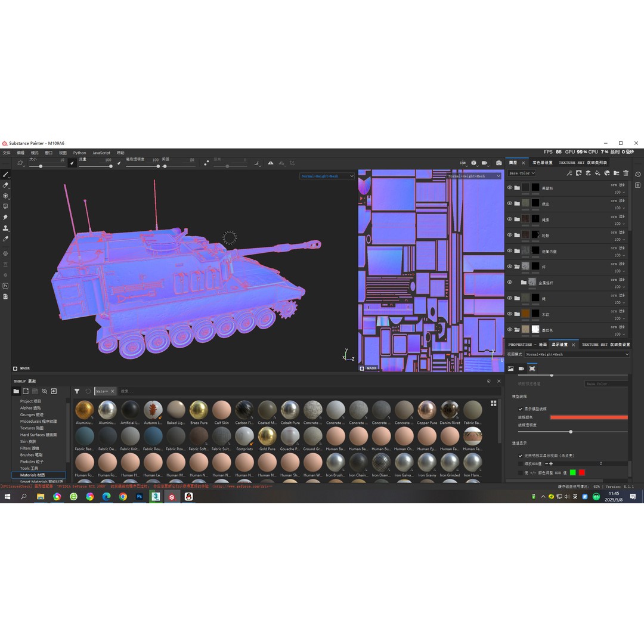This screenshot has width=644, height=644.
Task: Select the Projection tool
Action: click(x=6, y=196)
